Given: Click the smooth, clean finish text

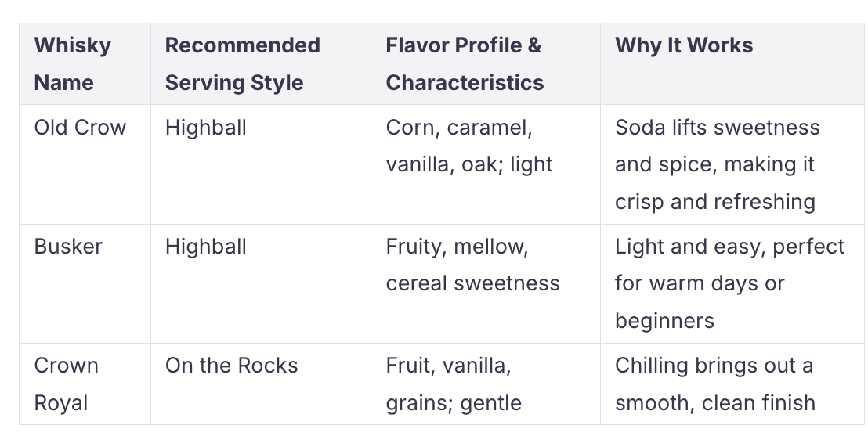Looking at the screenshot, I should coord(714,403).
